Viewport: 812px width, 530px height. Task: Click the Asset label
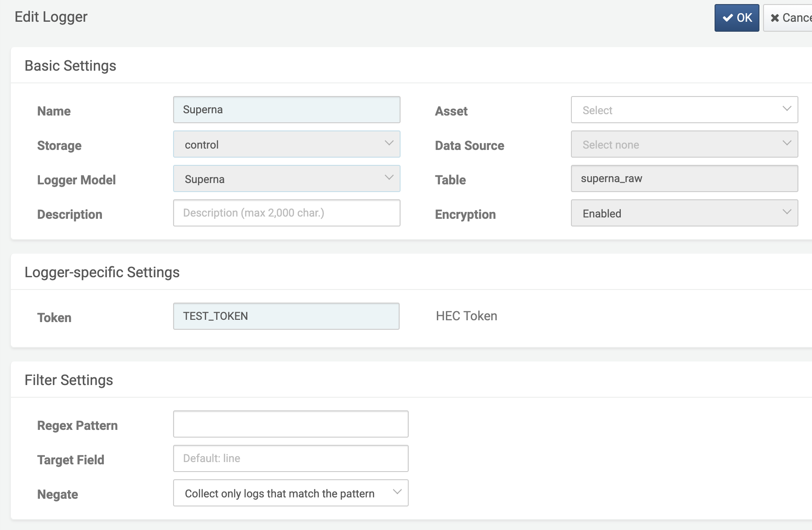tap(451, 111)
